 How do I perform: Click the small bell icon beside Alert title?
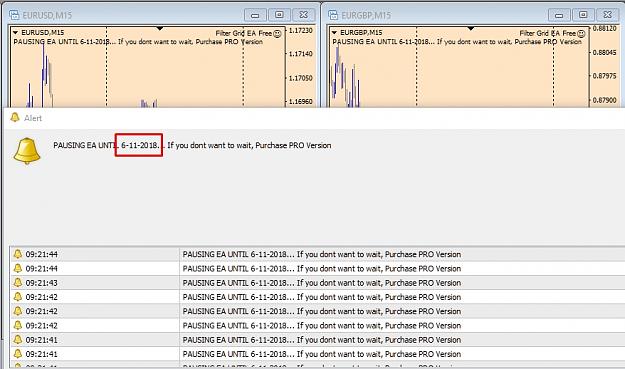tap(15, 118)
